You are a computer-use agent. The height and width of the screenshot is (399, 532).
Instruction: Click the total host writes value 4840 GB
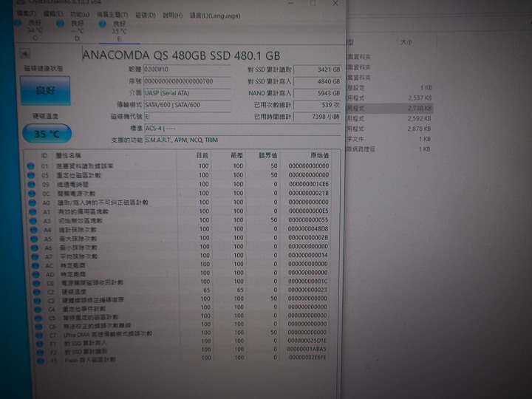tap(317, 81)
